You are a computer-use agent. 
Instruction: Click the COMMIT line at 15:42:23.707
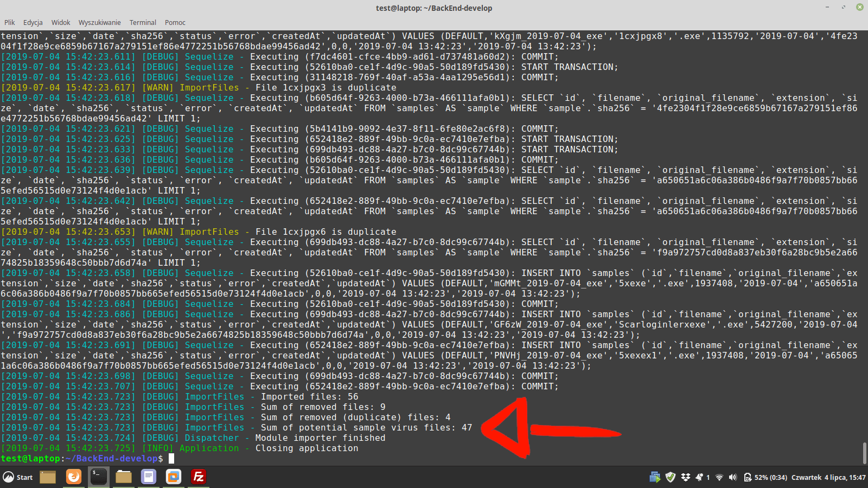pyautogui.click(x=280, y=387)
